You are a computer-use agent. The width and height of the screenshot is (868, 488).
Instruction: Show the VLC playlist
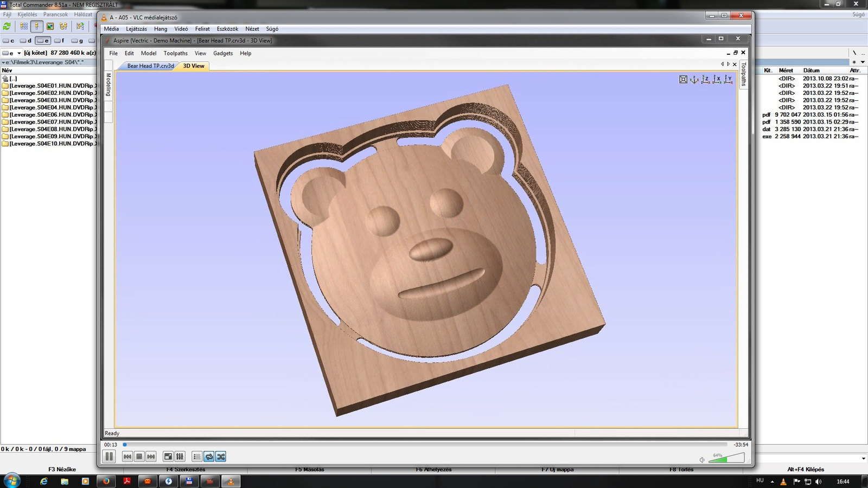coord(197,457)
